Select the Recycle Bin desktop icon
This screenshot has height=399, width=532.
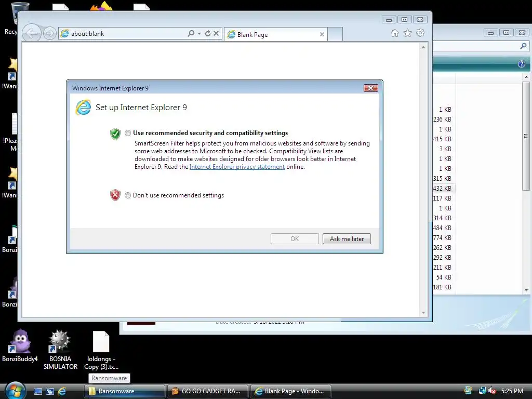point(11,18)
